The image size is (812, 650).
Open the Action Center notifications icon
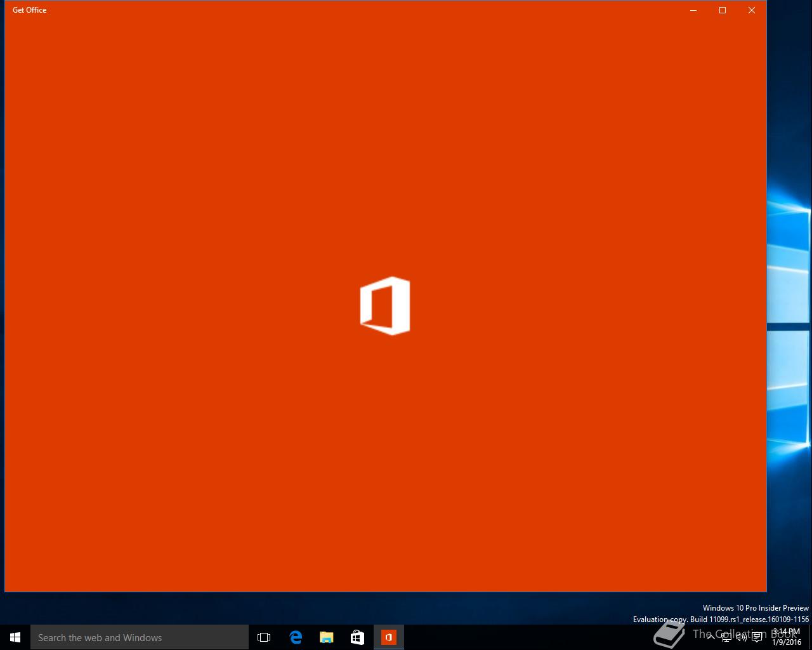pos(757,637)
